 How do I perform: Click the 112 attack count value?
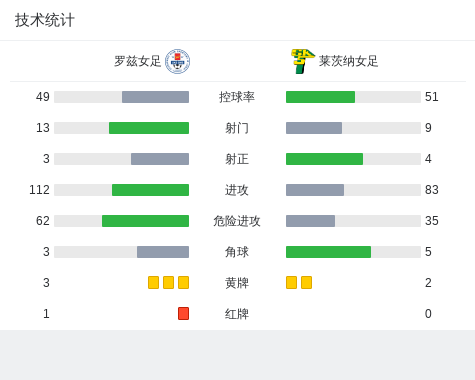click(x=39, y=190)
